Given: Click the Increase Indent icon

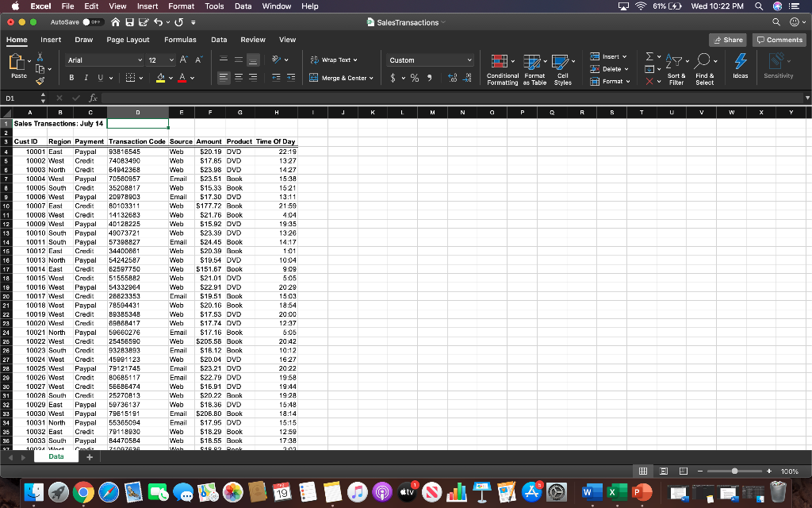Looking at the screenshot, I should (x=291, y=78).
